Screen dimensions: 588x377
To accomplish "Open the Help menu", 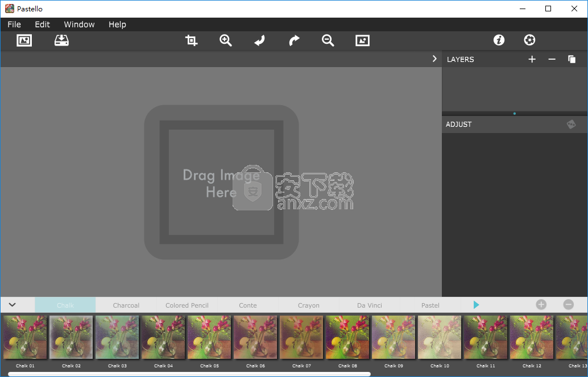I will pyautogui.click(x=117, y=24).
